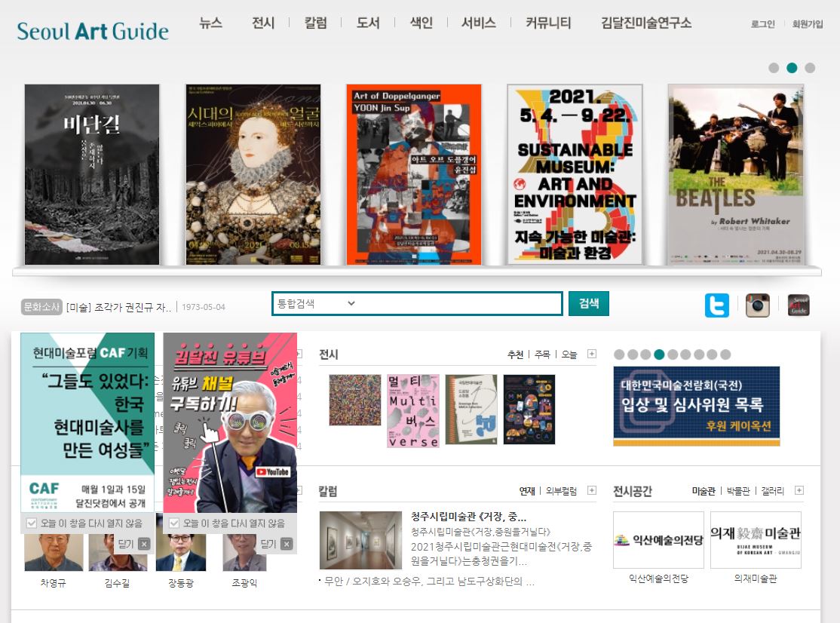Check '오늘 이 창을 다시 열지 않음' on CAF popup
Viewport: 840px width, 623px height.
coord(32,523)
